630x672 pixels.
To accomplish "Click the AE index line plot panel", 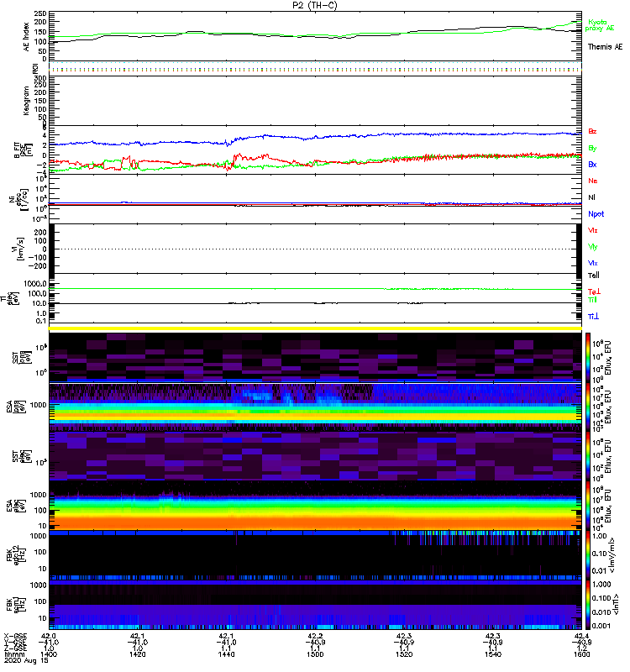I will 315,36.
